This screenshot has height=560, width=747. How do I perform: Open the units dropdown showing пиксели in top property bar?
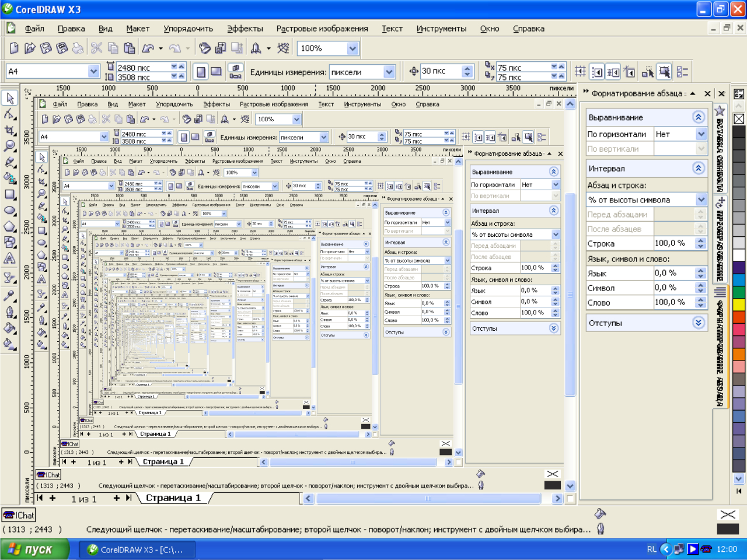[390, 72]
